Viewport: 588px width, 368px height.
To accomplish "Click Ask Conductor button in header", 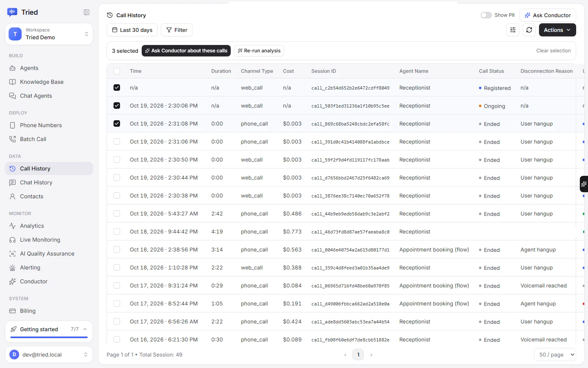I will click(x=548, y=15).
